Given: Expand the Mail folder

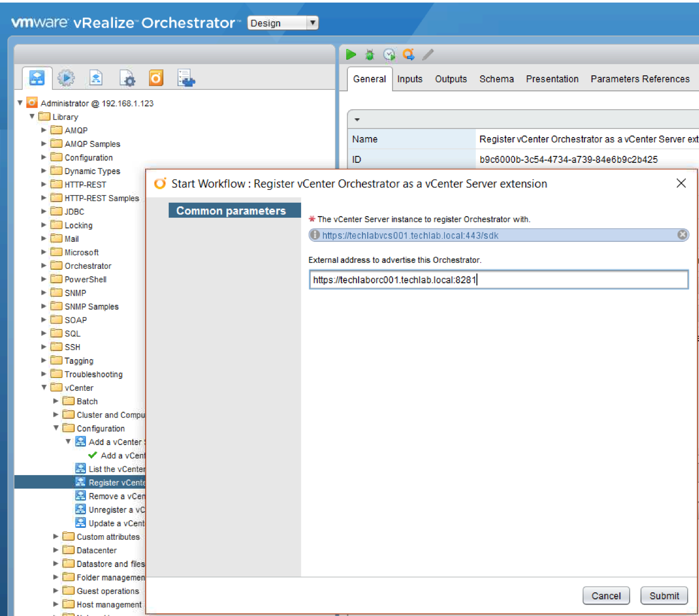Looking at the screenshot, I should [x=44, y=238].
